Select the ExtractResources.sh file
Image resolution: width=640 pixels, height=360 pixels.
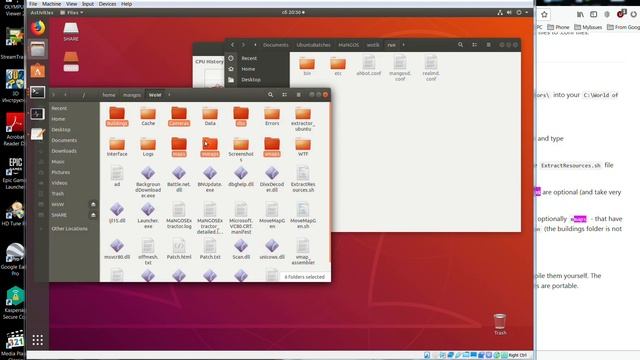click(303, 179)
